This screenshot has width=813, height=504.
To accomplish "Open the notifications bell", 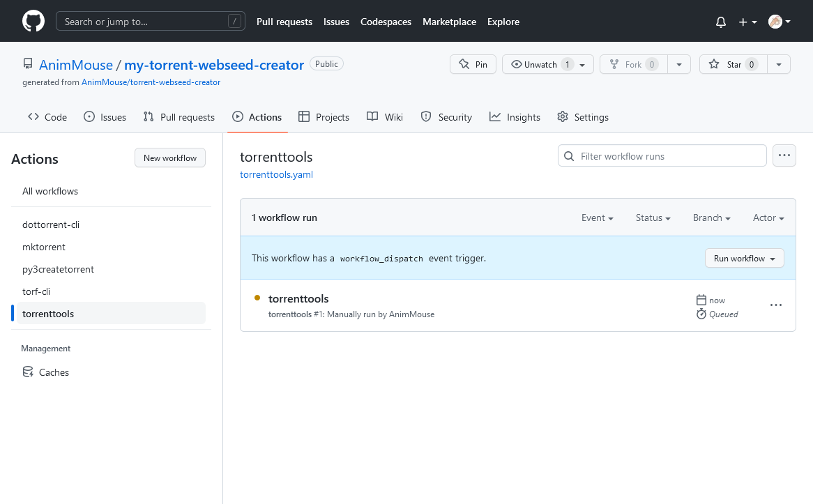I will 721,22.
